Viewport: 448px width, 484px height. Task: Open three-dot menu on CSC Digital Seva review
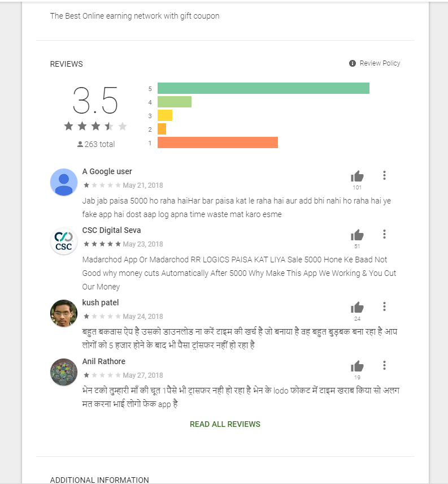click(384, 234)
